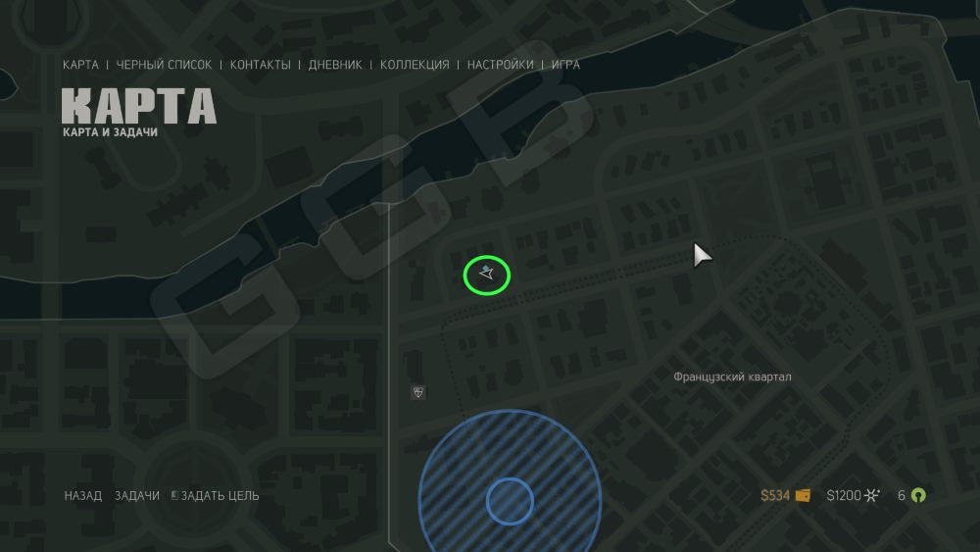Click the $534 cash amount
Screen dimensions: 980x552
coord(775,496)
